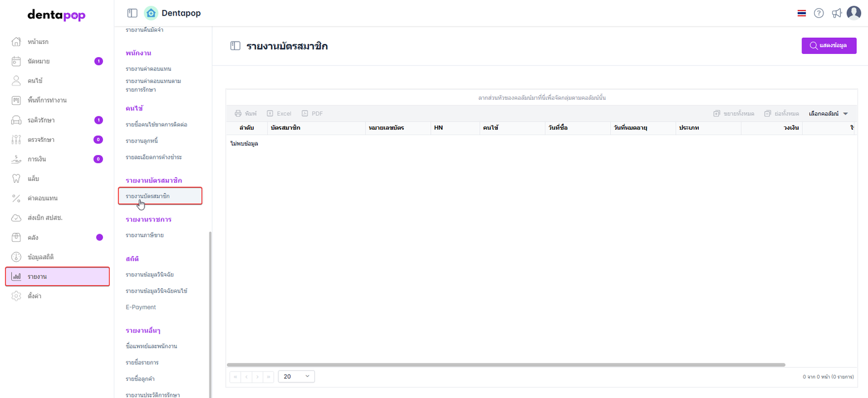Click ย่อทั้งหมด collapse all
868x398 pixels.
pos(781,113)
